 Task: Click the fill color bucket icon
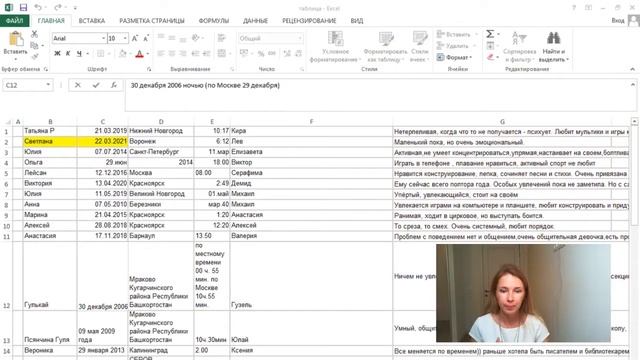coord(122,53)
